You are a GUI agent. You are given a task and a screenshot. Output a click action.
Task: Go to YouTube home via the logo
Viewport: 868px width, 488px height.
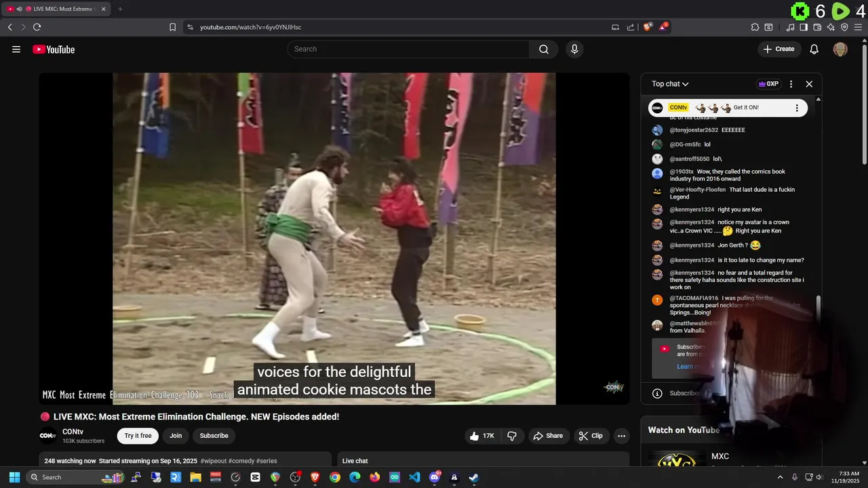pos(54,49)
